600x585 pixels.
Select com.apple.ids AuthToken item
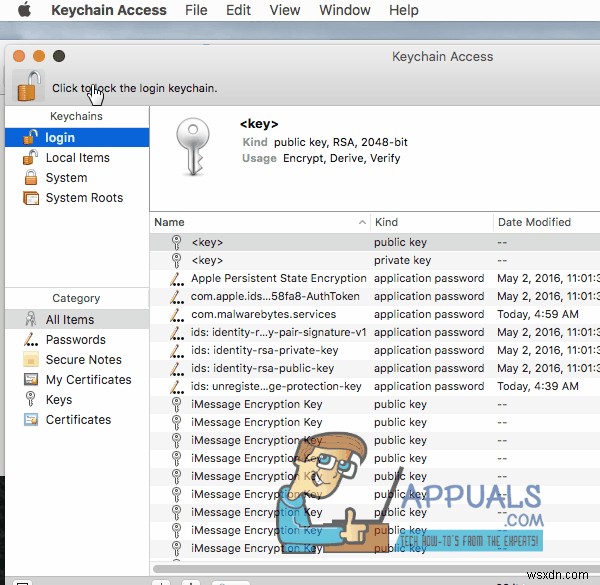[x=375, y=296]
